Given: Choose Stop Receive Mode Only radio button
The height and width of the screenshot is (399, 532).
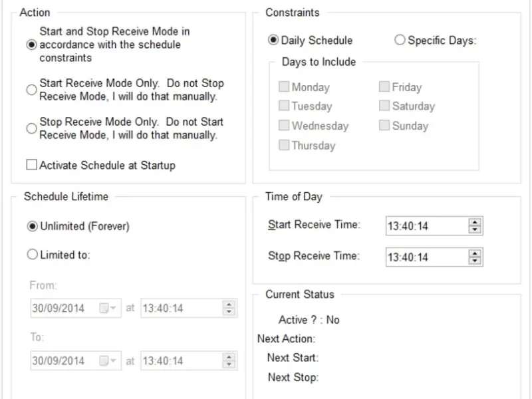Looking at the screenshot, I should point(31,128).
